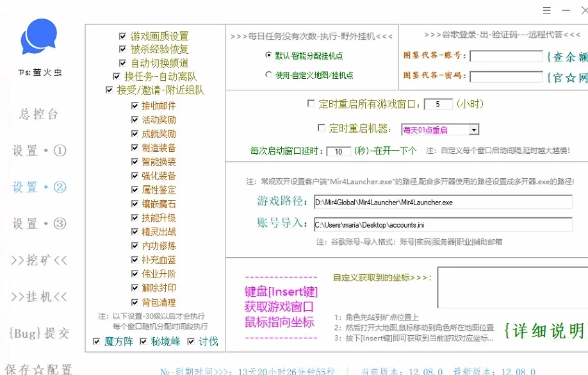Click the blue chat bubble logo

pyautogui.click(x=39, y=37)
